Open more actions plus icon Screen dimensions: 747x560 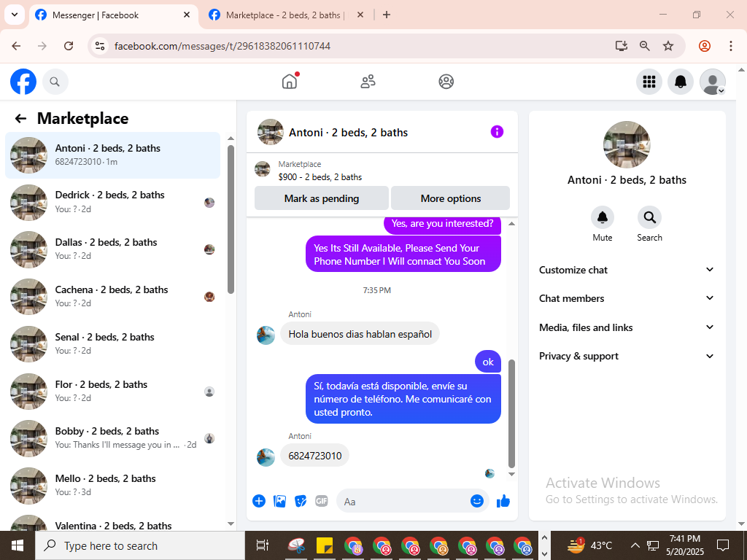259,501
